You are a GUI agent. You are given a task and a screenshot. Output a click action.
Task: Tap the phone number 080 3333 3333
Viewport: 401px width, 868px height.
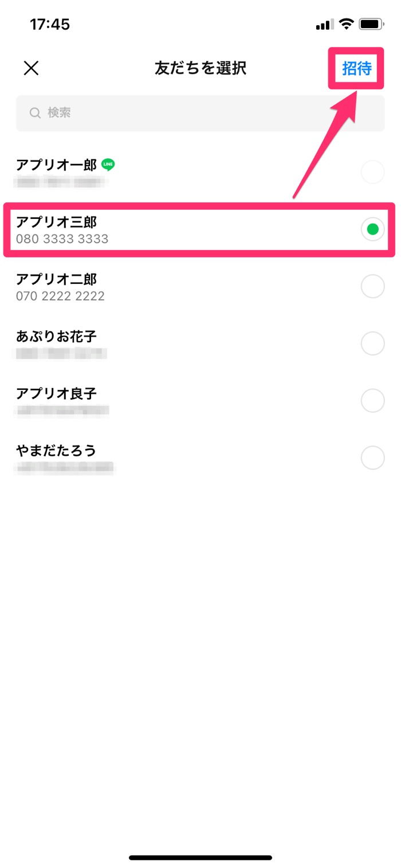(x=63, y=239)
